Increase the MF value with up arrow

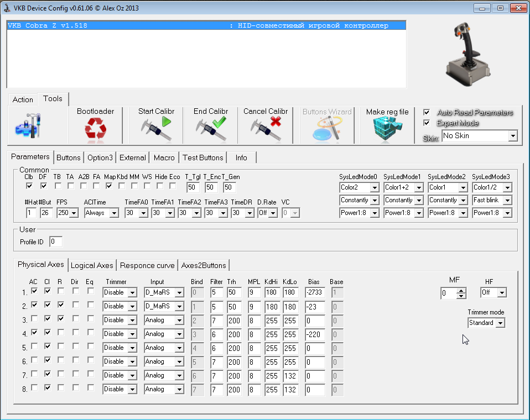pos(461,290)
